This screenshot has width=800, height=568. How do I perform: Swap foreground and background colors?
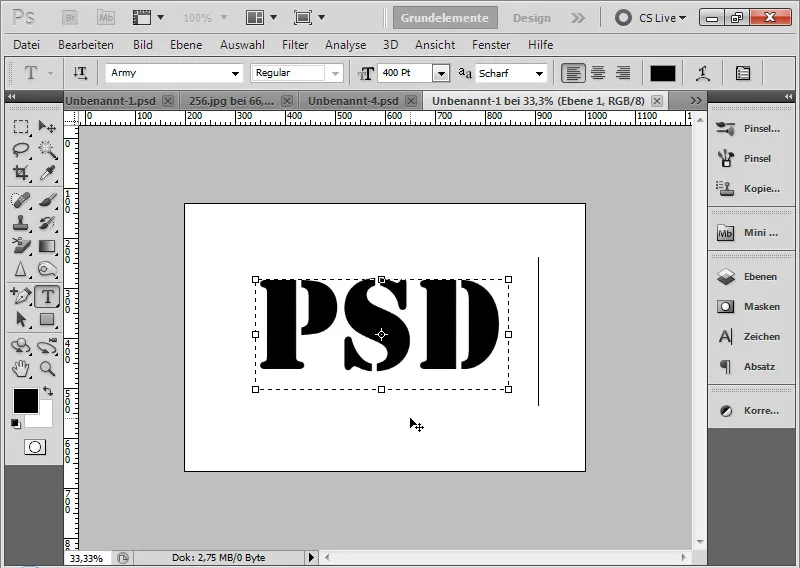48,391
